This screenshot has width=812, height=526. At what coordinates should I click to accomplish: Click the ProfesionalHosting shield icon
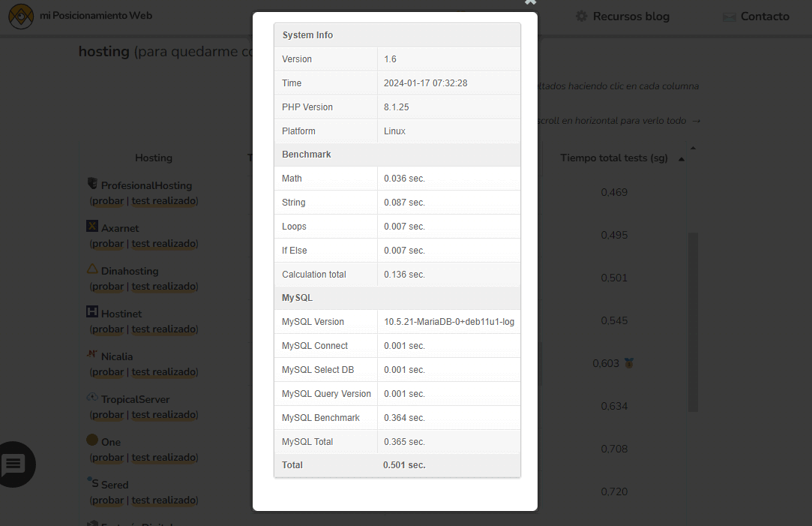pyautogui.click(x=92, y=183)
